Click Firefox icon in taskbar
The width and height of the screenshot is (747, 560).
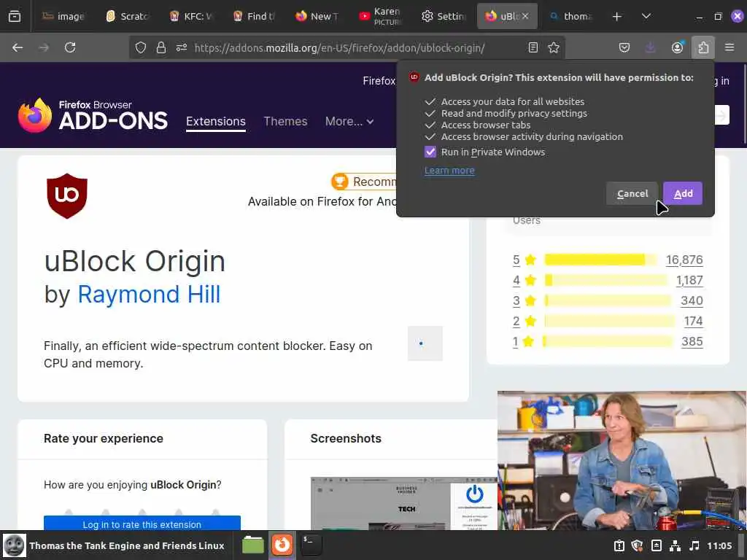[x=282, y=545]
